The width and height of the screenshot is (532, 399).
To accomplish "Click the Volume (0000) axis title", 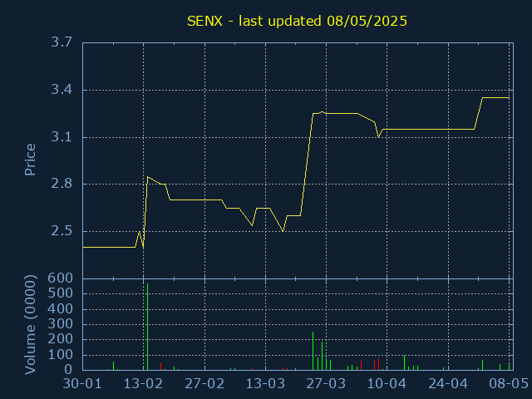I will tap(30, 325).
